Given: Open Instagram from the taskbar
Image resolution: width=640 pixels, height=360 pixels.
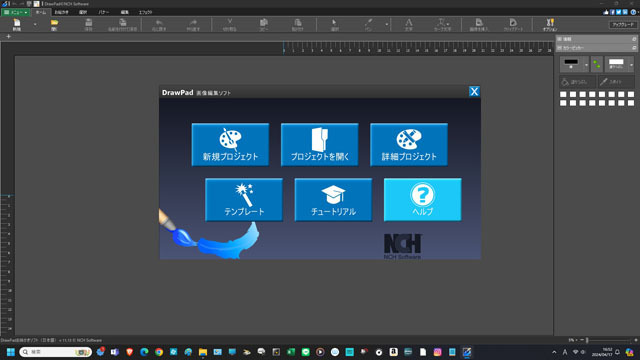Looking at the screenshot, I should click(x=437, y=352).
